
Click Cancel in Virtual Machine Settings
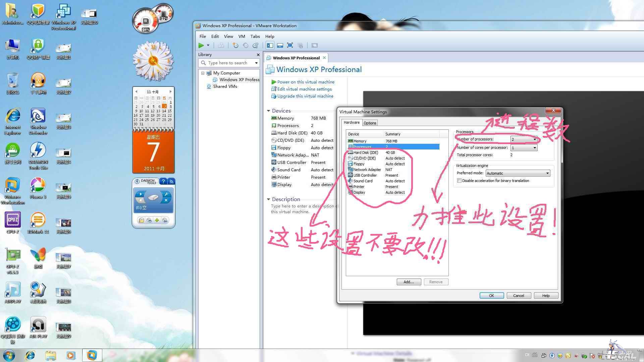[519, 296]
